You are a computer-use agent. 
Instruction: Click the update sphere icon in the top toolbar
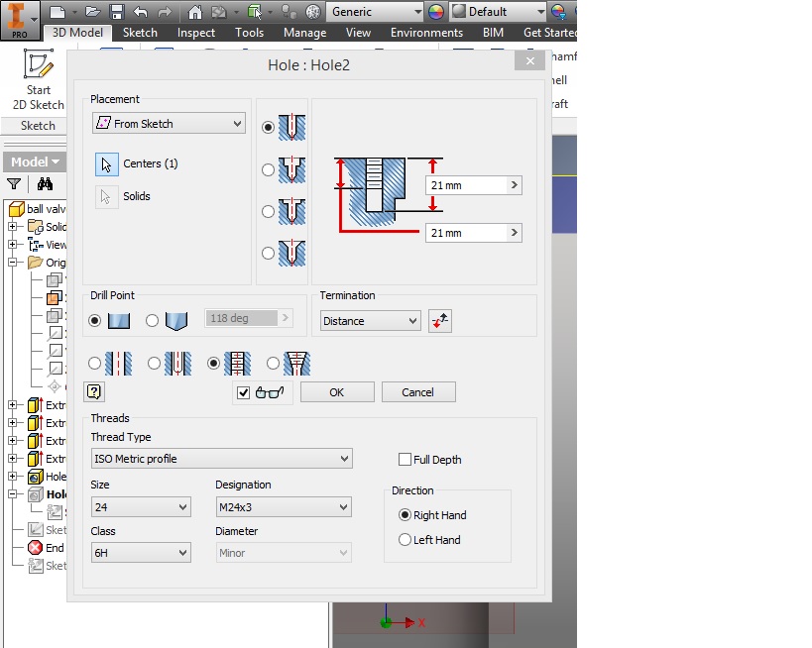[x=312, y=11]
